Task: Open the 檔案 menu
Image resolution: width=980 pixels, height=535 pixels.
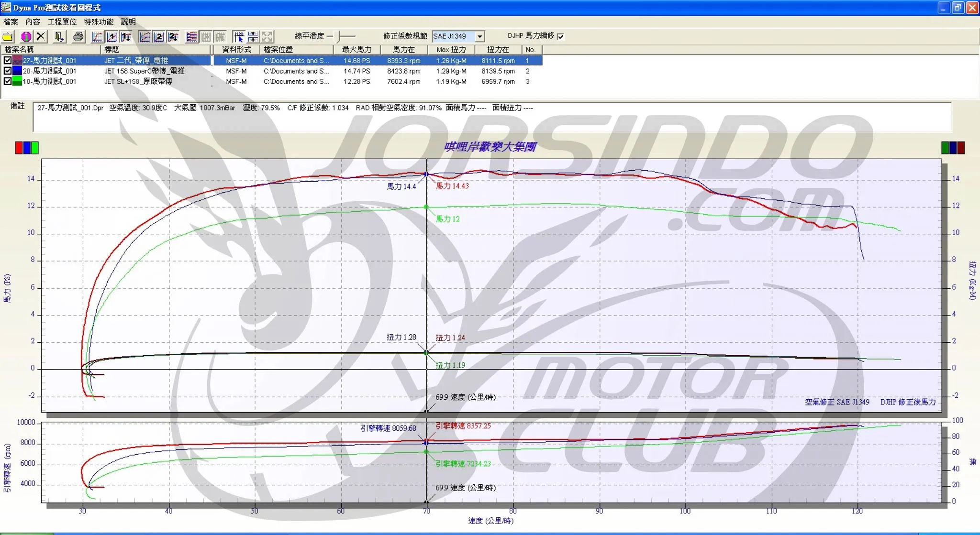Action: (x=11, y=22)
